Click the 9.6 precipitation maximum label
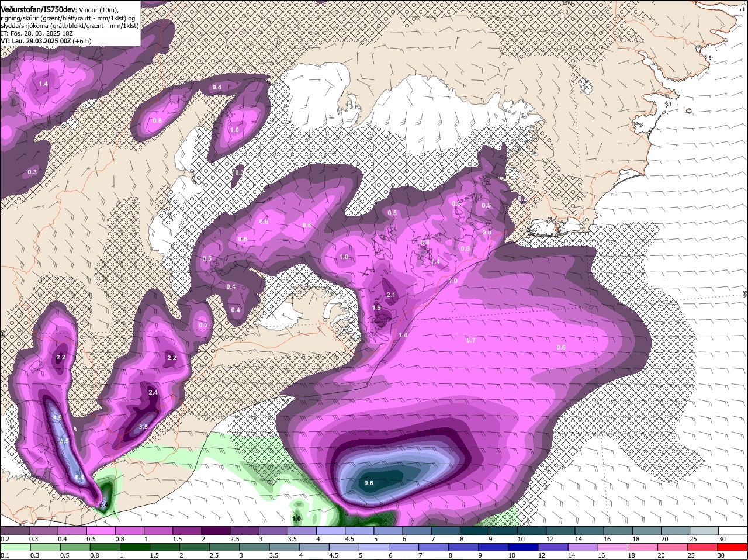 (x=369, y=483)
